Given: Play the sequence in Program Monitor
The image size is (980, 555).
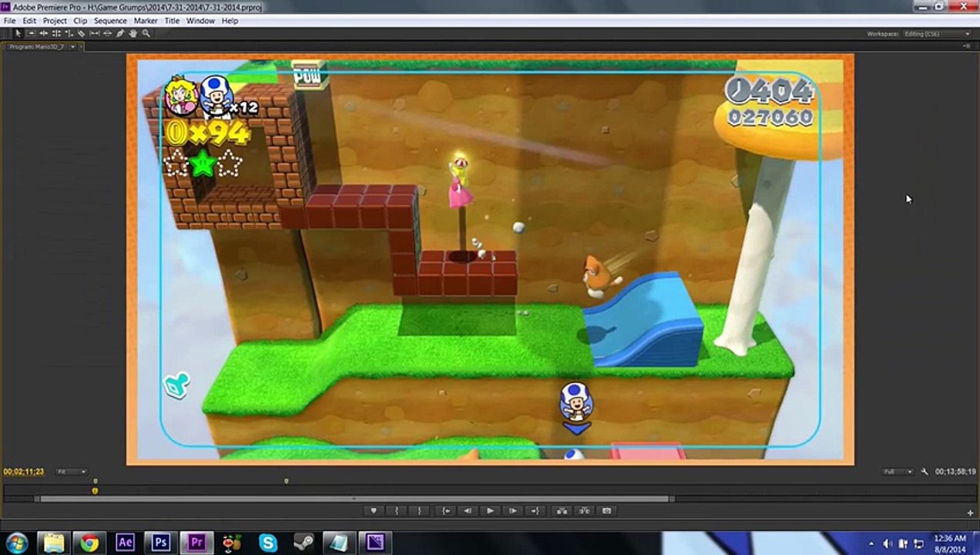Looking at the screenshot, I should (x=490, y=510).
